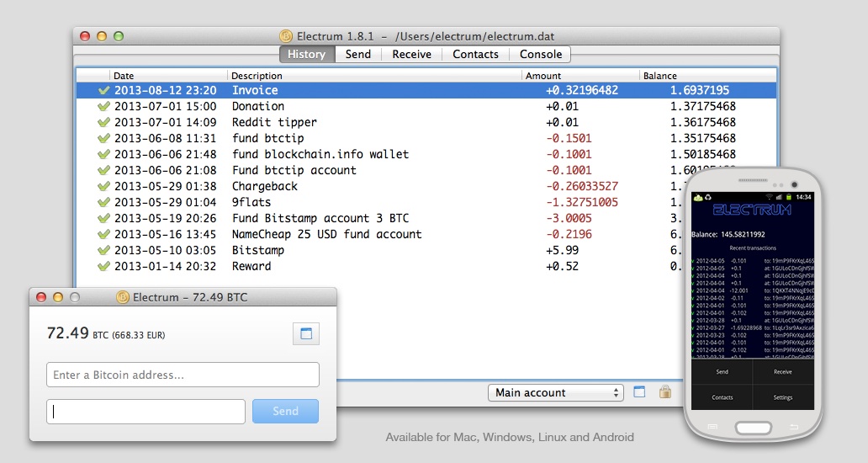Click the checkmark on the 2013-05-10 Bitstamp row
This screenshot has height=463, width=868.
tap(103, 251)
